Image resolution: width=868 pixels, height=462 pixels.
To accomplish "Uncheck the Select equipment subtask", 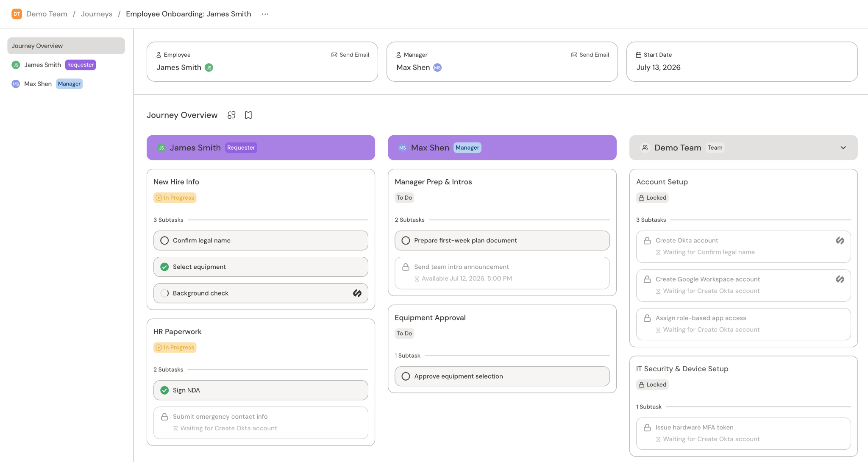I will coord(164,267).
